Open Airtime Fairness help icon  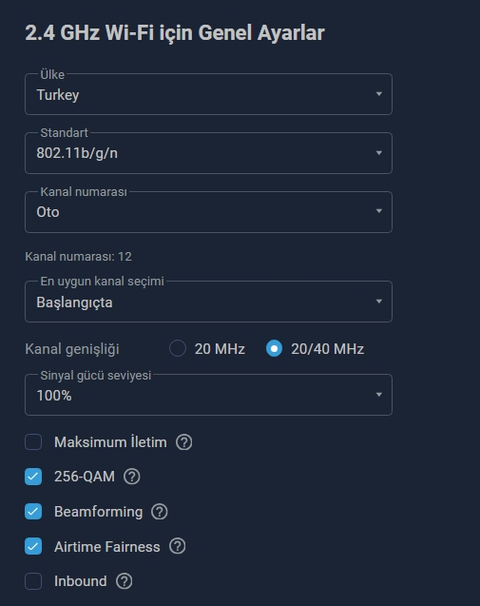(177, 546)
